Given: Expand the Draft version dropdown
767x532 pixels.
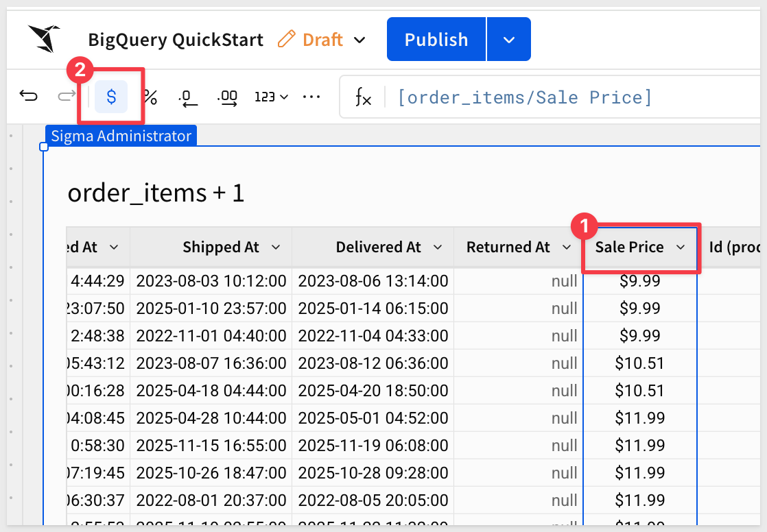Looking at the screenshot, I should coord(359,40).
